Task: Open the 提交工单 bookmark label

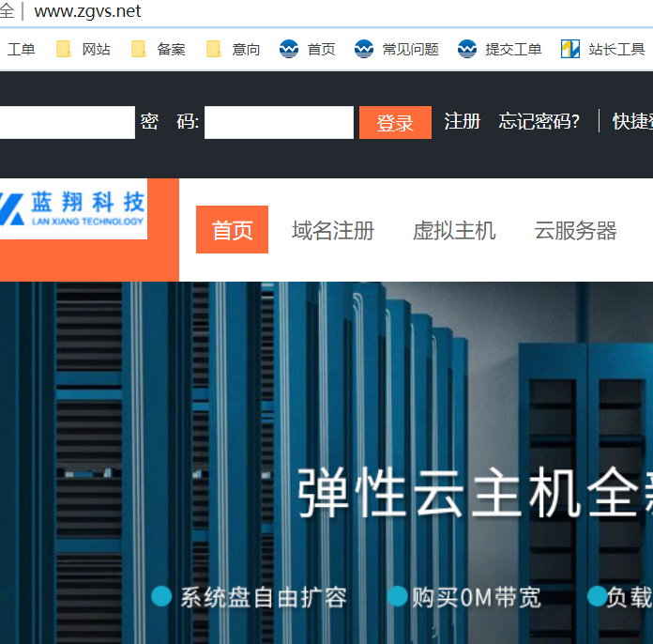Action: pyautogui.click(x=513, y=50)
